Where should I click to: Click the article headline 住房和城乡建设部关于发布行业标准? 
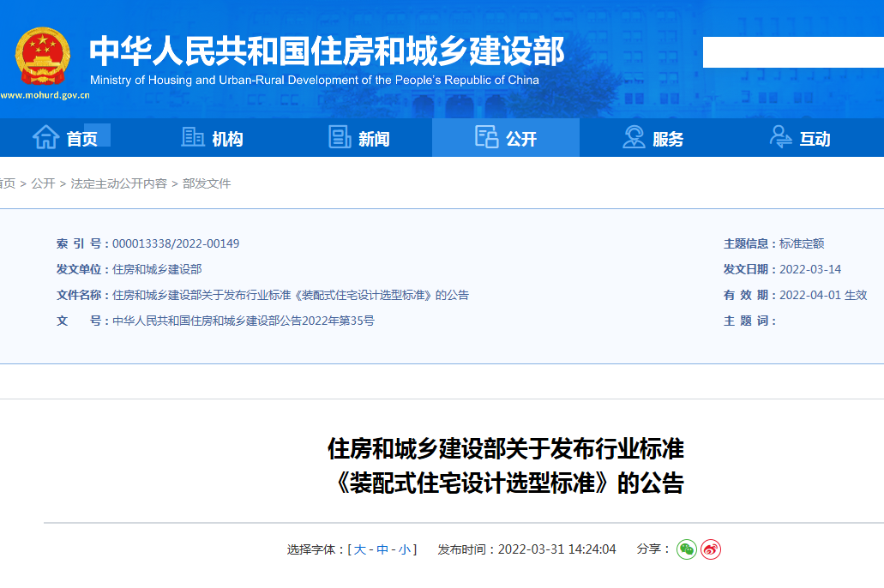[506, 449]
